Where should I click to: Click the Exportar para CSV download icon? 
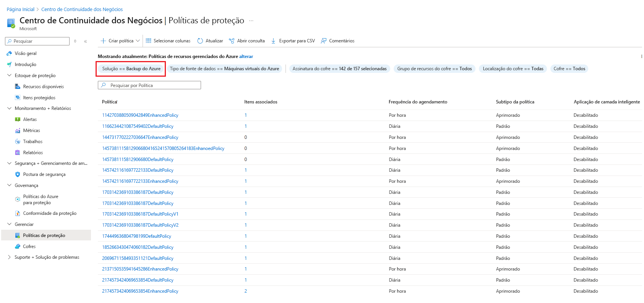(x=273, y=41)
